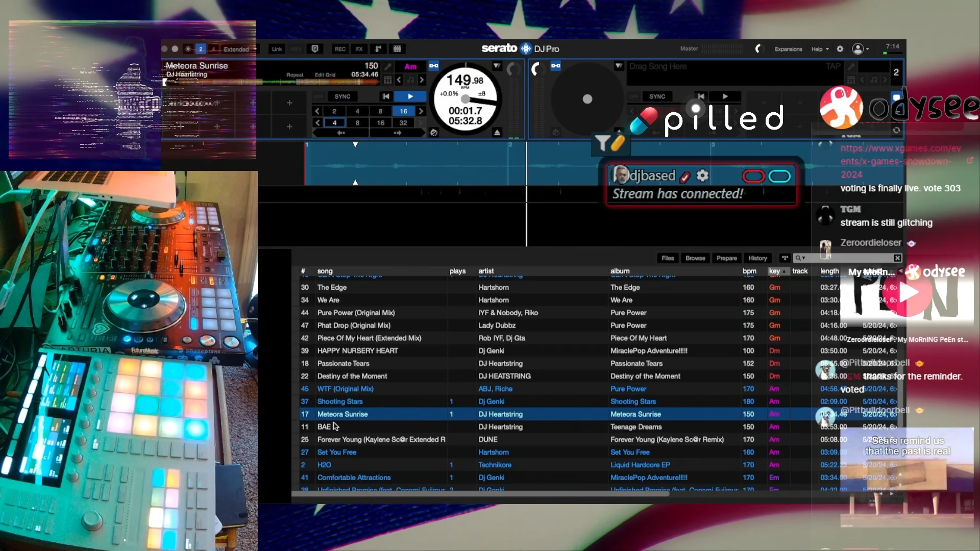Click the day mode sun icon

tap(188, 49)
